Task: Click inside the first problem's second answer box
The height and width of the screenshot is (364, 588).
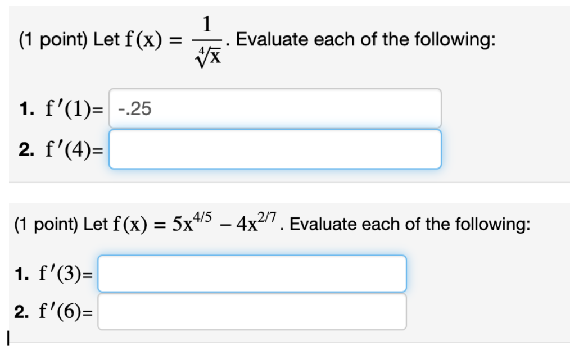Action: point(275,148)
